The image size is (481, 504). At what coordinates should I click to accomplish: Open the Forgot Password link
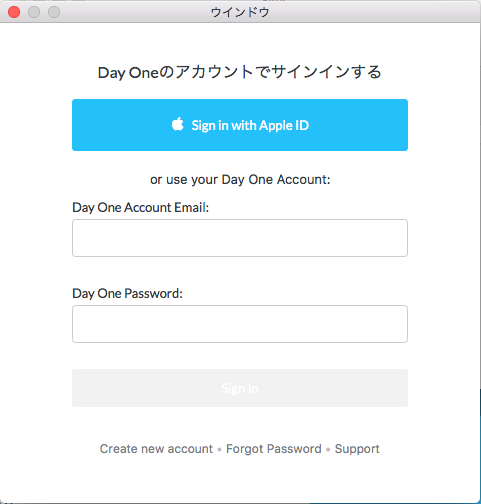pyautogui.click(x=274, y=449)
